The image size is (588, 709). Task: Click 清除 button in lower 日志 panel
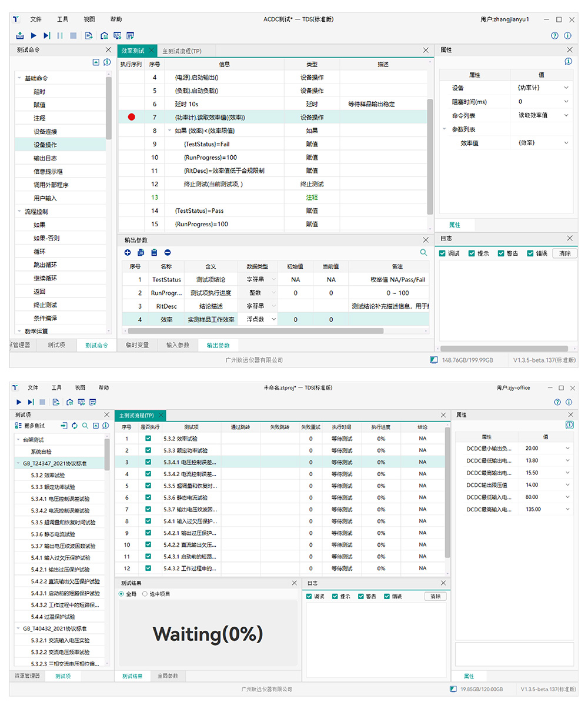tap(435, 596)
